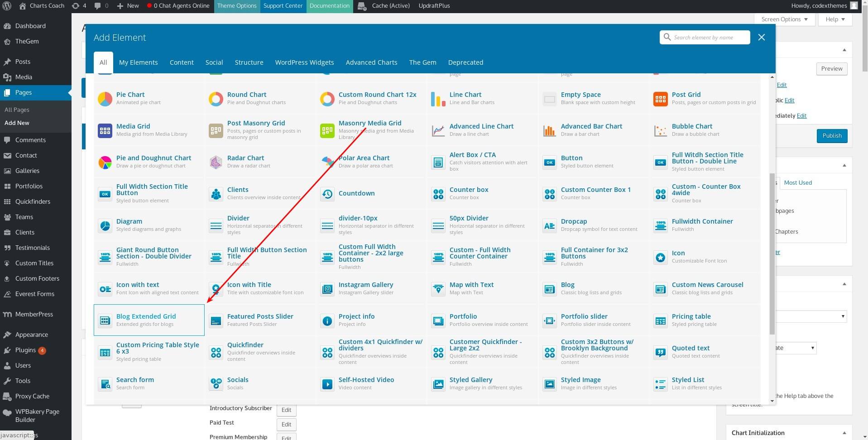This screenshot has height=440, width=868.
Task: Click the Blog Extended Grid icon
Action: pyautogui.click(x=105, y=320)
